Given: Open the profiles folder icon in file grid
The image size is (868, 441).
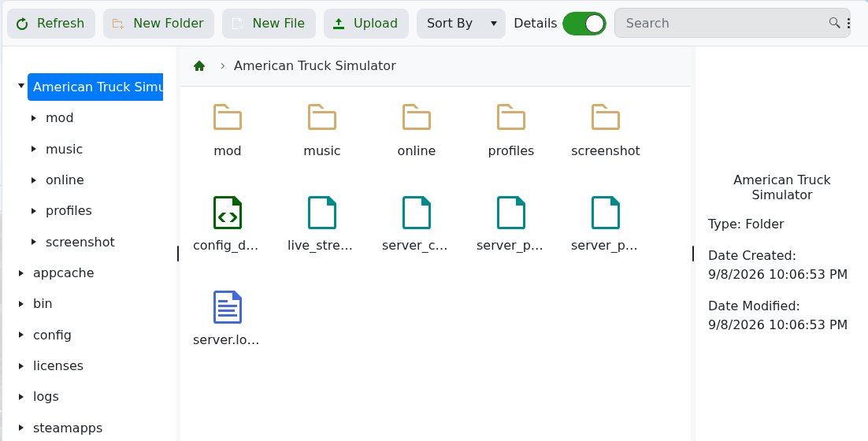Looking at the screenshot, I should (511, 117).
